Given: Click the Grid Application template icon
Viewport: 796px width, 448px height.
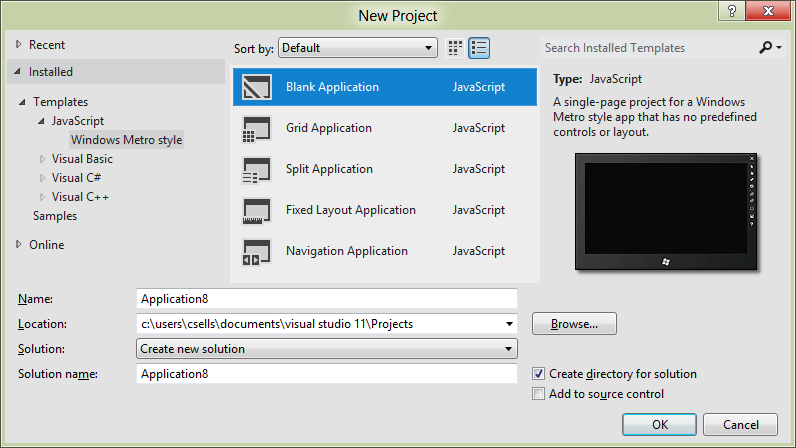Looking at the screenshot, I should pyautogui.click(x=256, y=129).
